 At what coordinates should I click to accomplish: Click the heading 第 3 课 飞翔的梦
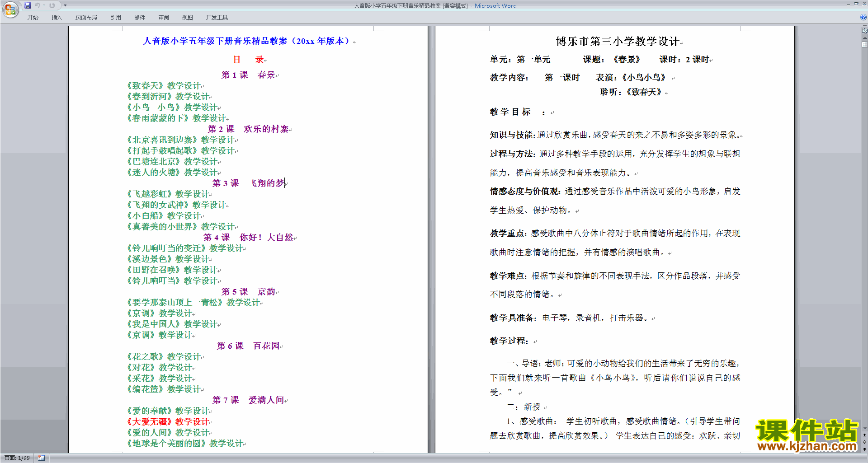(248, 183)
